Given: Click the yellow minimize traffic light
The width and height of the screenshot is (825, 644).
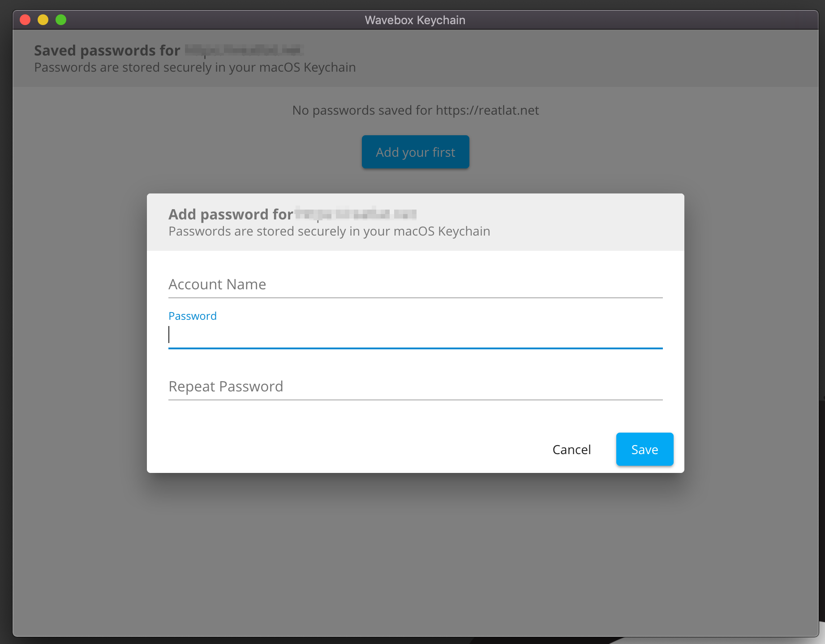Looking at the screenshot, I should coord(43,20).
